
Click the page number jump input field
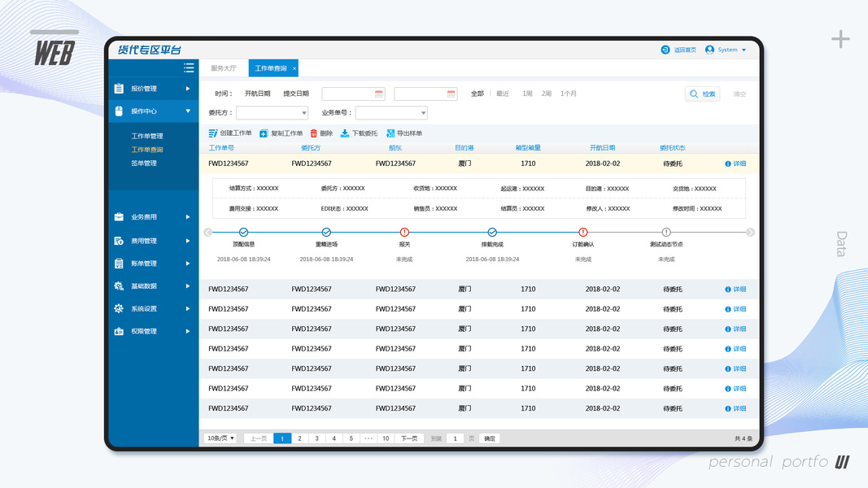coord(455,438)
